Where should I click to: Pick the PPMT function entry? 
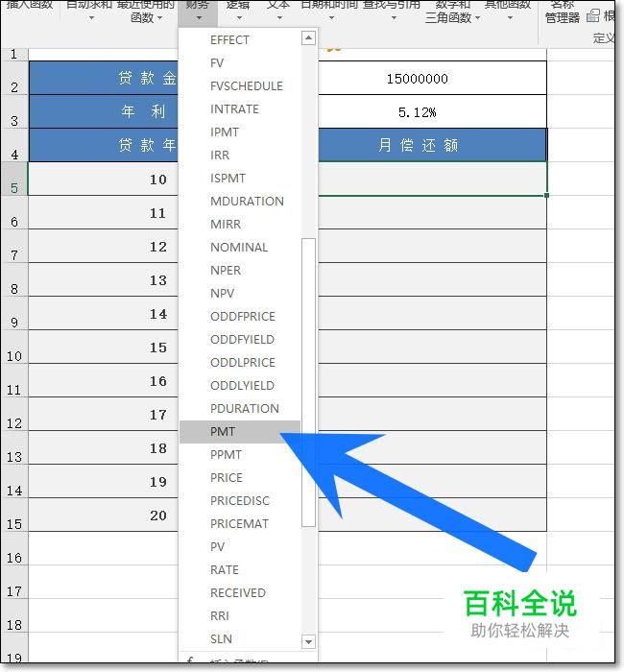coord(240,455)
